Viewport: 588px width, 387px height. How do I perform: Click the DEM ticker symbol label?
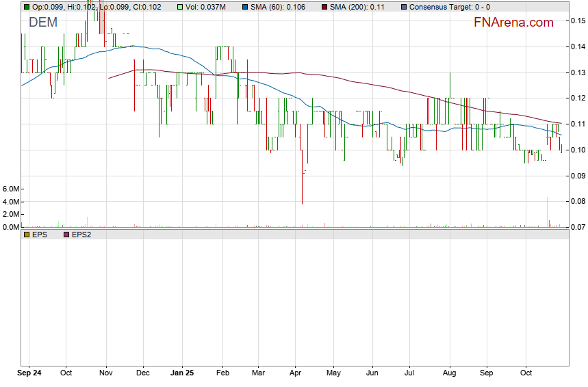coord(43,23)
